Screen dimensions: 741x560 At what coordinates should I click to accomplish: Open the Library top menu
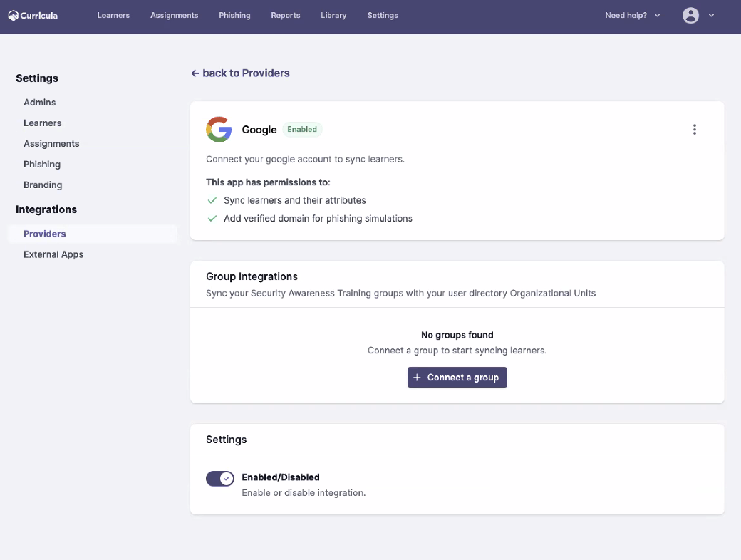(333, 15)
